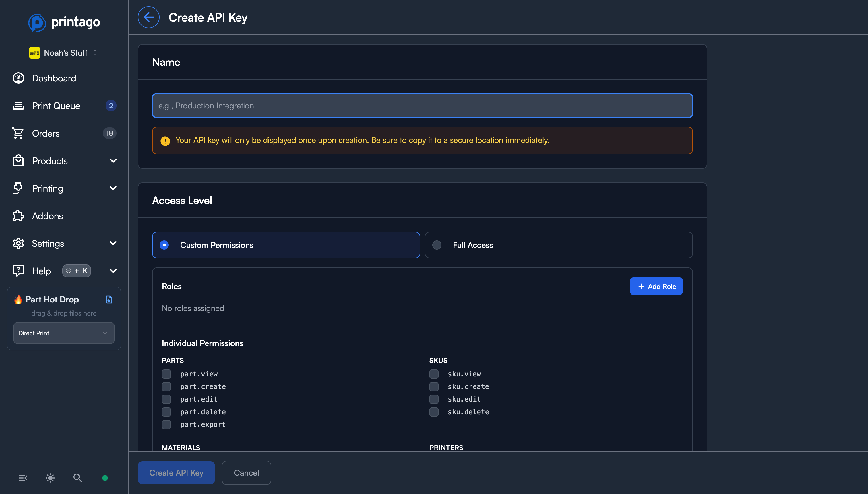
Task: Open the Direct Print dropdown
Action: (63, 333)
